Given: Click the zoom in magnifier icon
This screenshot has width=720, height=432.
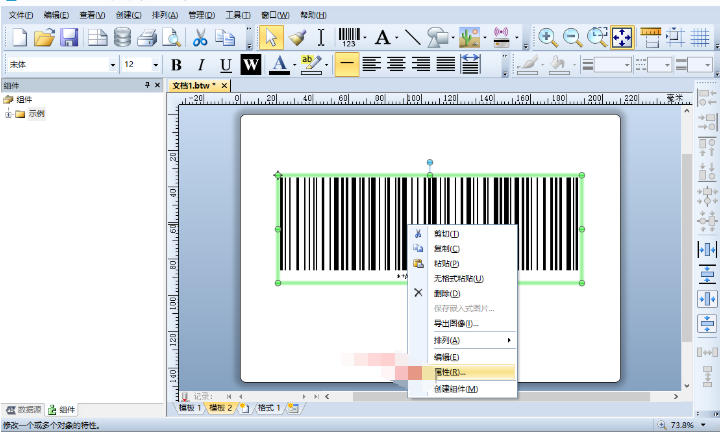Looking at the screenshot, I should [x=548, y=37].
